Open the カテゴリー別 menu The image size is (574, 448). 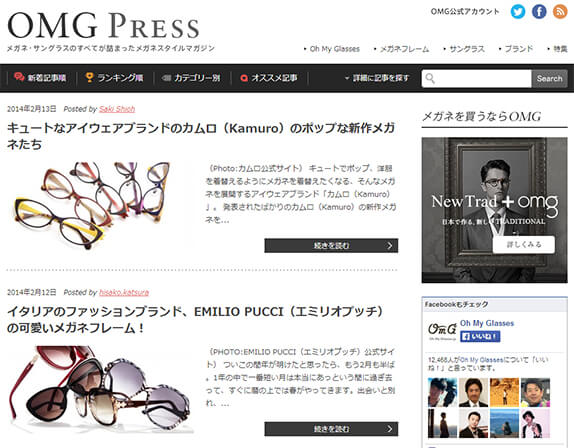pyautogui.click(x=191, y=78)
